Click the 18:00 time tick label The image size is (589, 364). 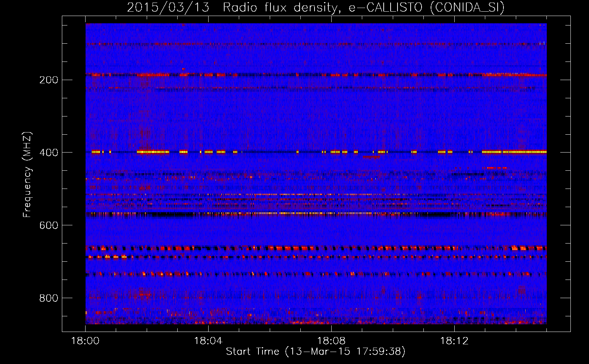coord(85,341)
